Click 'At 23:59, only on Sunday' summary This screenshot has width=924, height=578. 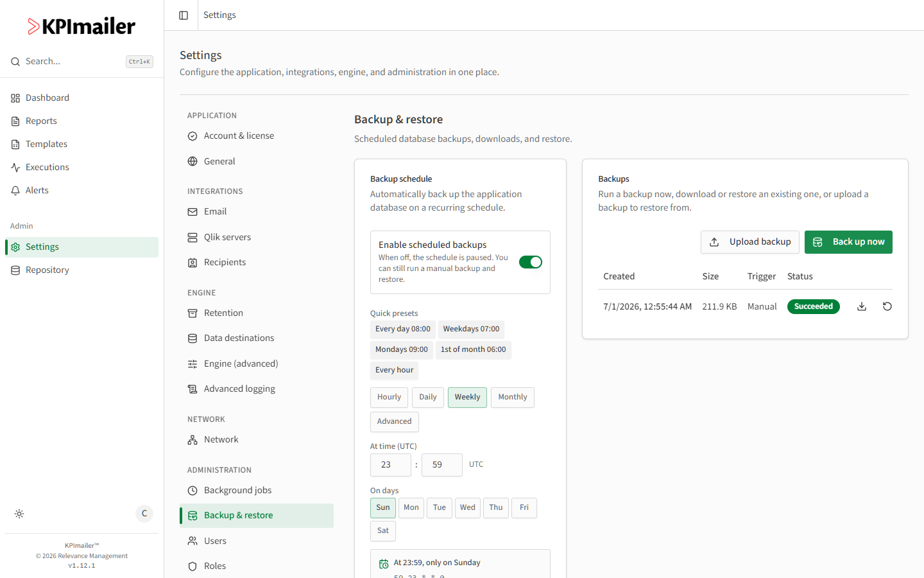pyautogui.click(x=437, y=563)
